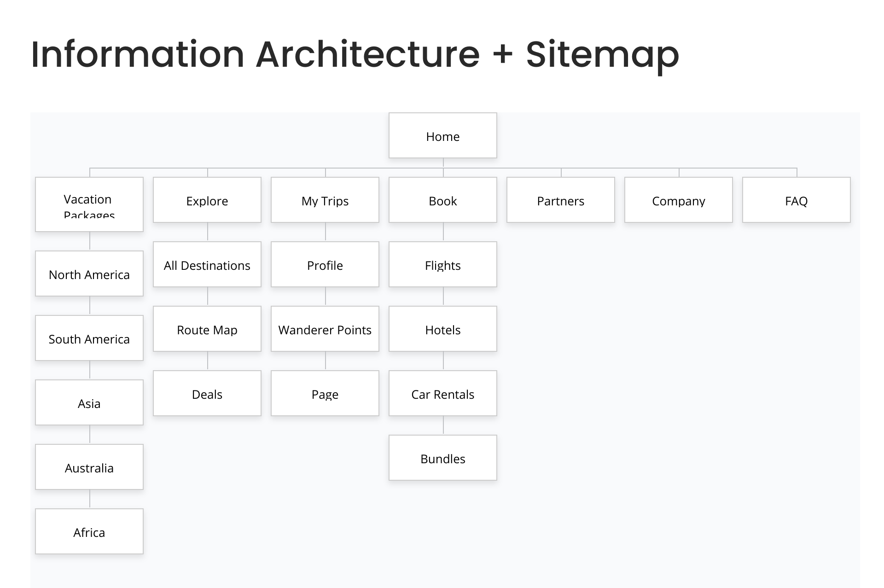Viewport: 884px width, 588px height.
Task: Click the Africa node
Action: pyautogui.click(x=89, y=531)
